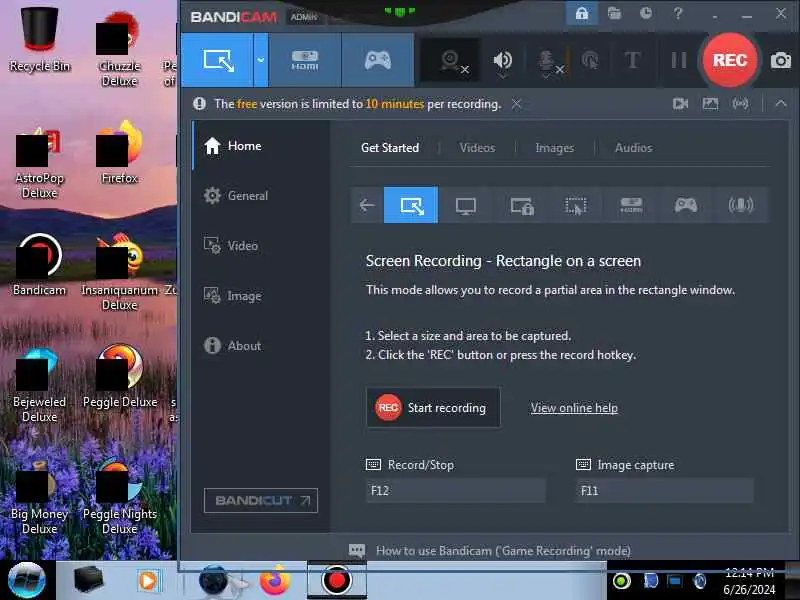The height and width of the screenshot is (600, 800).
Task: Toggle the text overlay T icon
Action: click(633, 60)
